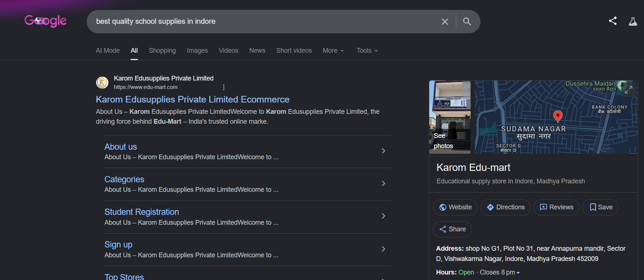Click the Karom Edusupplies Private Limited site name
Viewport: 644px width, 280px height.
pyautogui.click(x=164, y=78)
